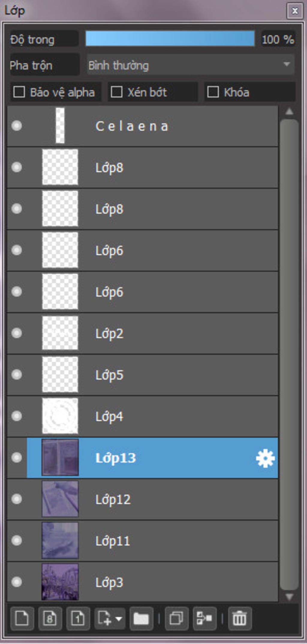The width and height of the screenshot is (307, 644).
Task: Click the Lớp3 layer thumbnail
Action: pos(60,582)
